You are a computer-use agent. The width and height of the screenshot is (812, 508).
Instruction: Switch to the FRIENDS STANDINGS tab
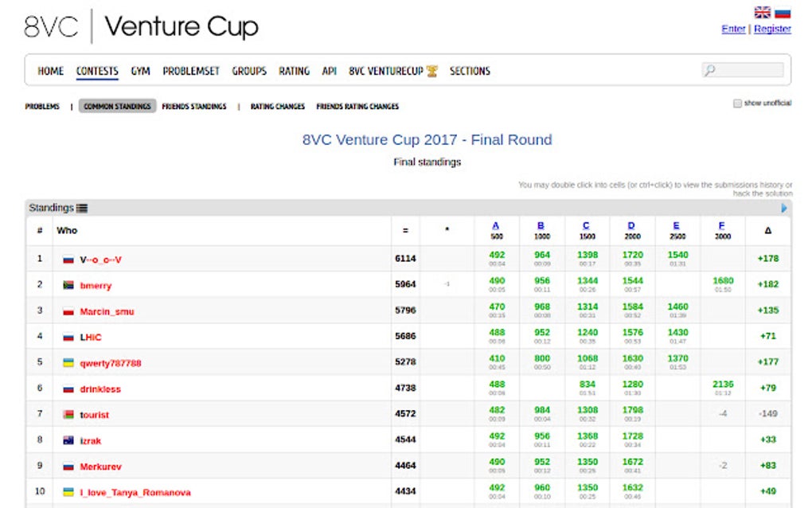pyautogui.click(x=193, y=106)
